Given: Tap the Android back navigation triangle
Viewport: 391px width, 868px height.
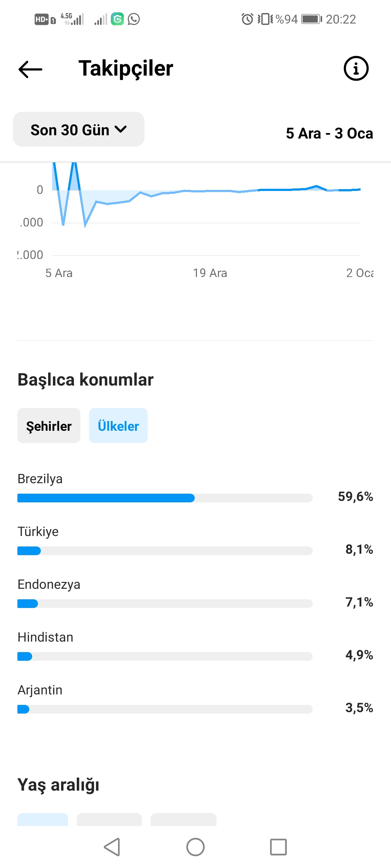Looking at the screenshot, I should [112, 847].
